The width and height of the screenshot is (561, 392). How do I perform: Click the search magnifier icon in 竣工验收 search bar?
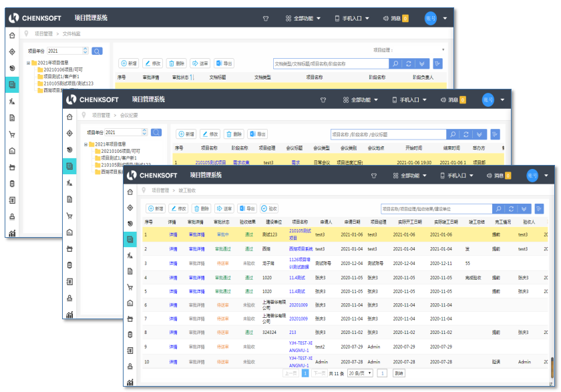click(498, 209)
